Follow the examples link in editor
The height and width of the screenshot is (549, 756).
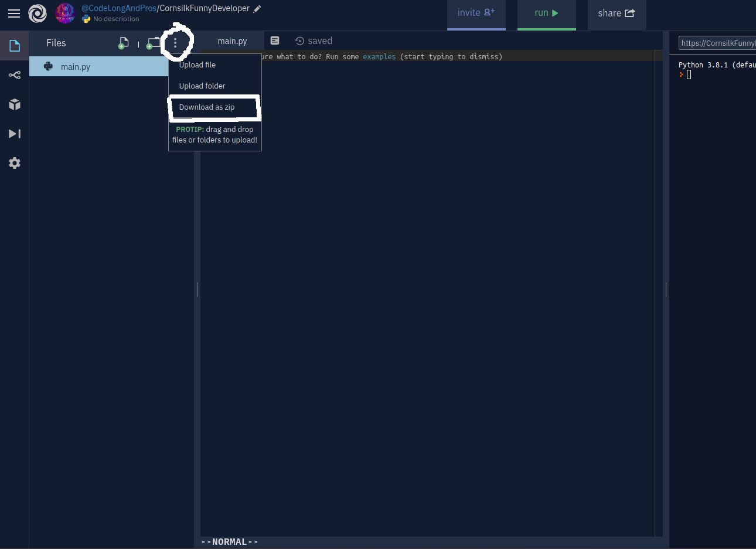coord(379,57)
